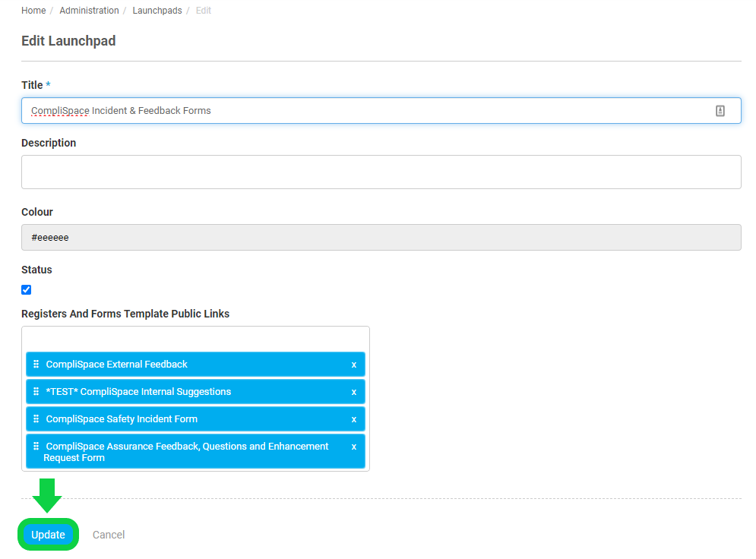The image size is (756, 559).
Task: Select CompliSpace External Feedback item text
Action: tap(117, 365)
